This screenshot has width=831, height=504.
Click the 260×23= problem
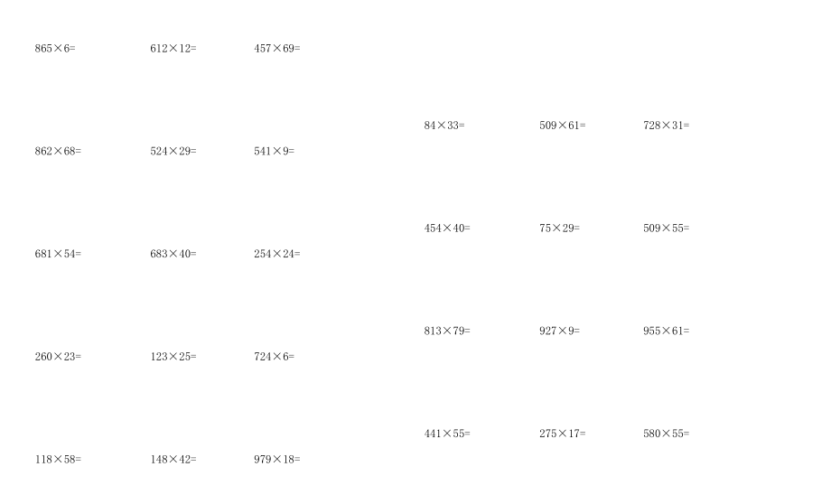[58, 357]
